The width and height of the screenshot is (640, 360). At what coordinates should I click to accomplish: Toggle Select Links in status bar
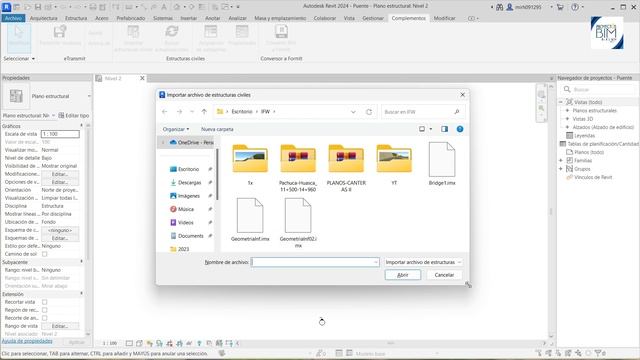click(539, 353)
